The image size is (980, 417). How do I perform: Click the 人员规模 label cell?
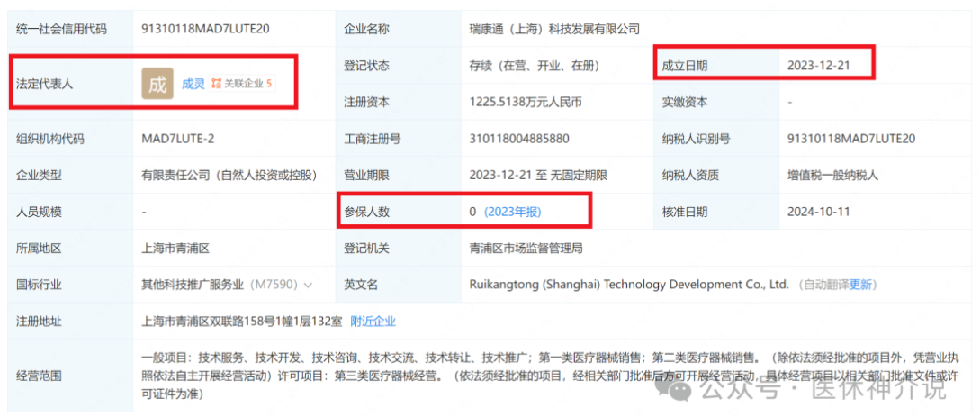70,212
